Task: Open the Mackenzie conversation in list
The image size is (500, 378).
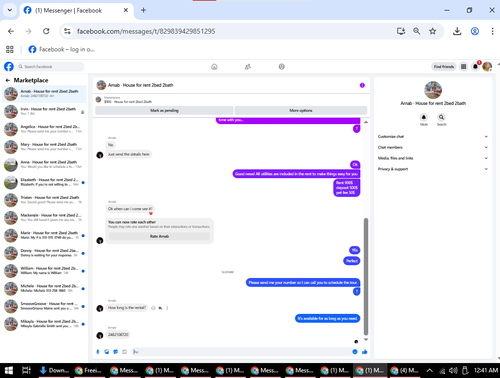Action: coord(44,217)
